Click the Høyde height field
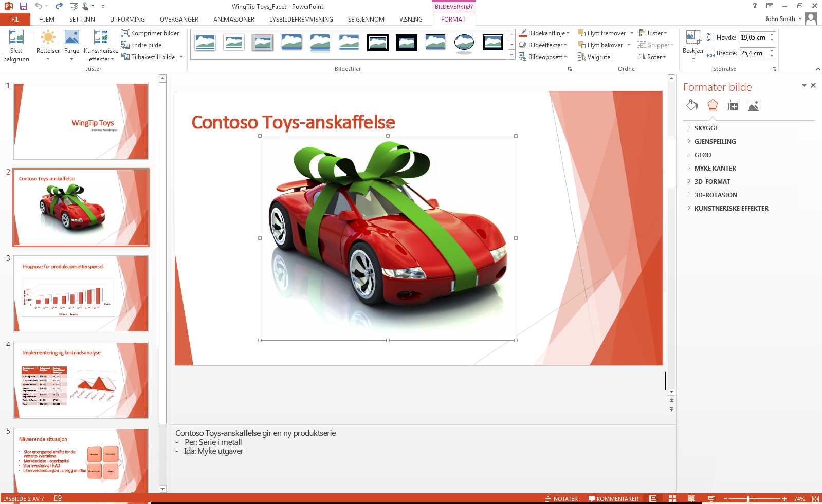This screenshot has width=822, height=504. click(x=754, y=38)
